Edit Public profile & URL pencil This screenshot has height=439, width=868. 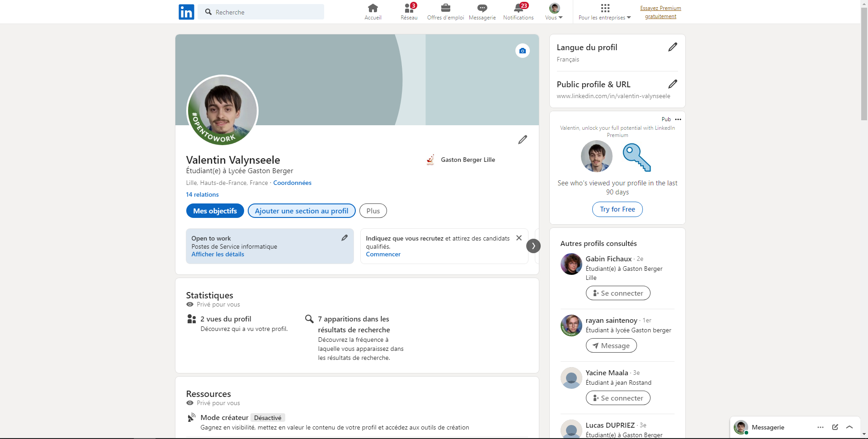pos(673,84)
